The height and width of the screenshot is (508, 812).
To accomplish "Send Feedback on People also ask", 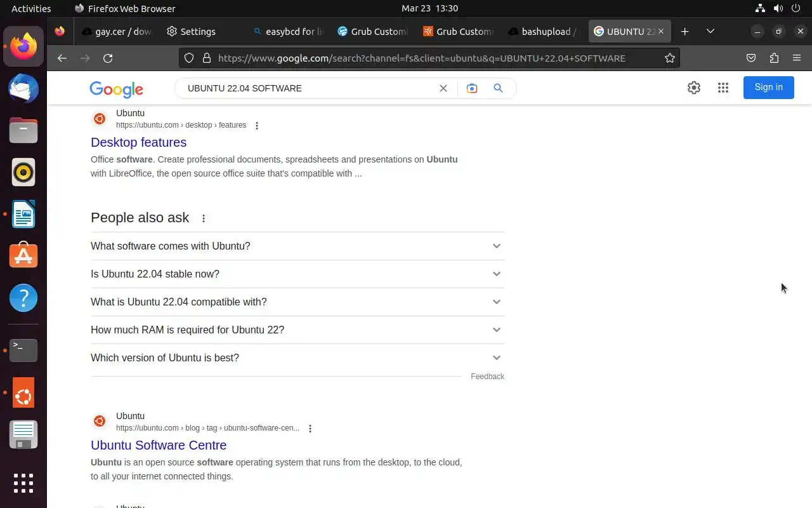I will tap(487, 377).
